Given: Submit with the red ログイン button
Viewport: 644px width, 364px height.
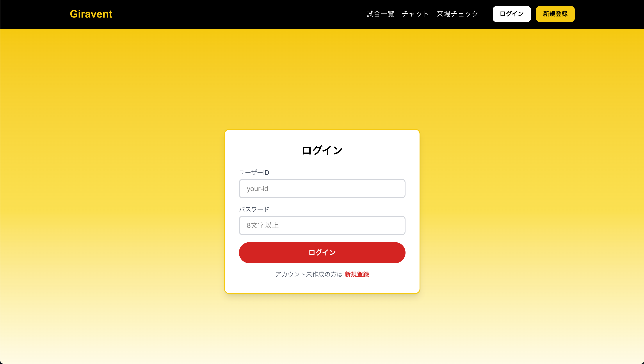Looking at the screenshot, I should [x=322, y=252].
